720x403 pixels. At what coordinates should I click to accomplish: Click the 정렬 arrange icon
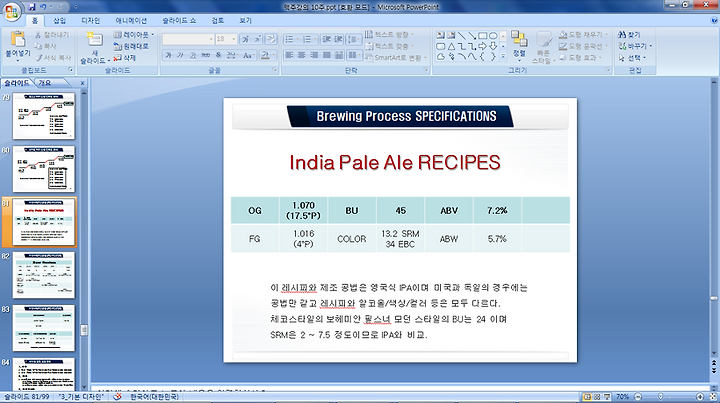(x=519, y=40)
